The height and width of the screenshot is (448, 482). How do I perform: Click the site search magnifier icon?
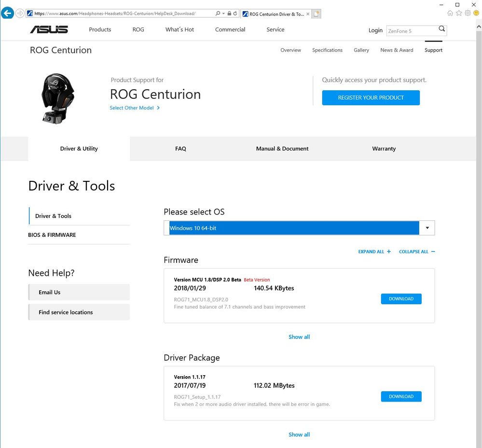coord(442,28)
